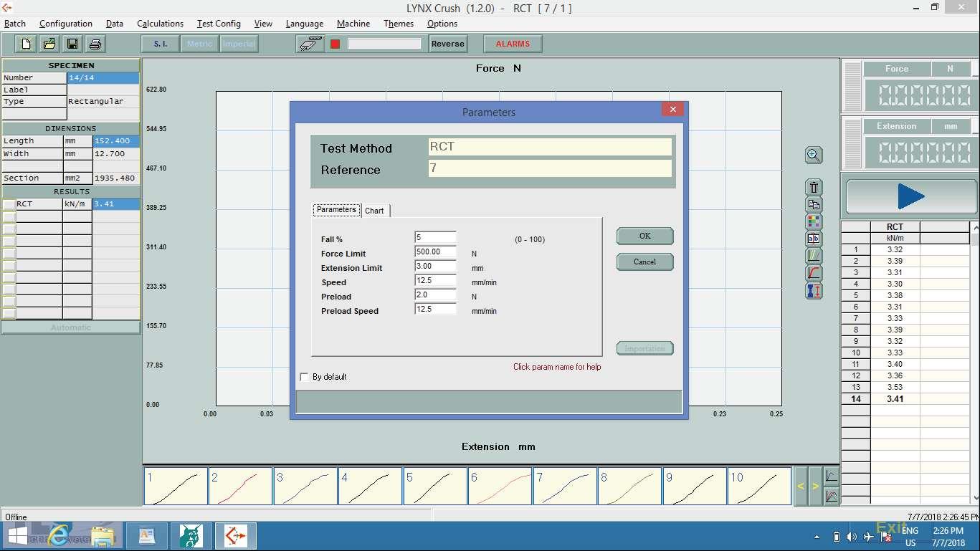Switch to the Chart tab in Parameters dialog

374,211
